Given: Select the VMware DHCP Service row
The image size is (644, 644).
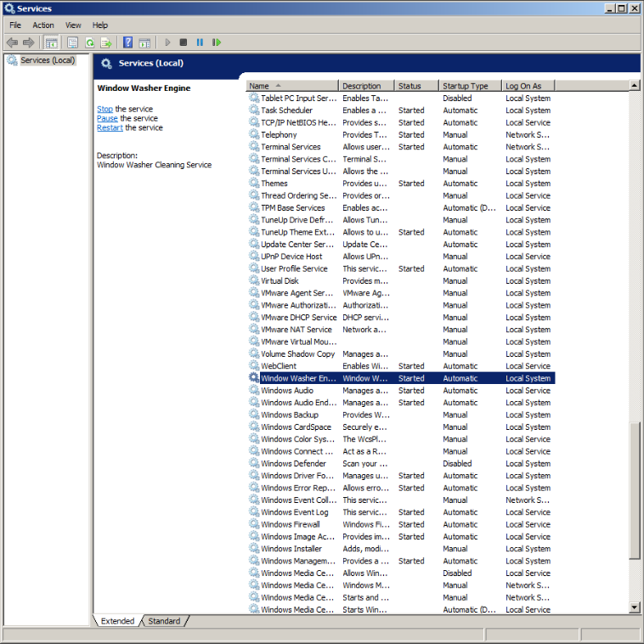Looking at the screenshot, I should coord(401,318).
